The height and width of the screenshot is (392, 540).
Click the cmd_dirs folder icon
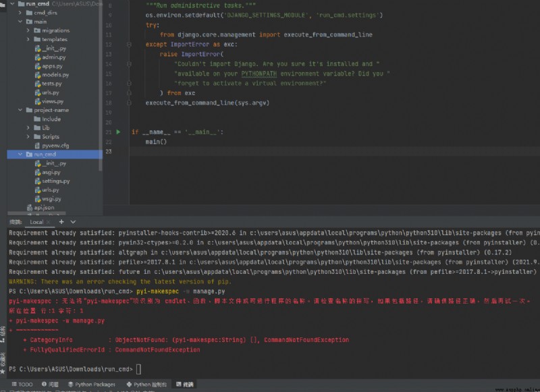coord(29,13)
